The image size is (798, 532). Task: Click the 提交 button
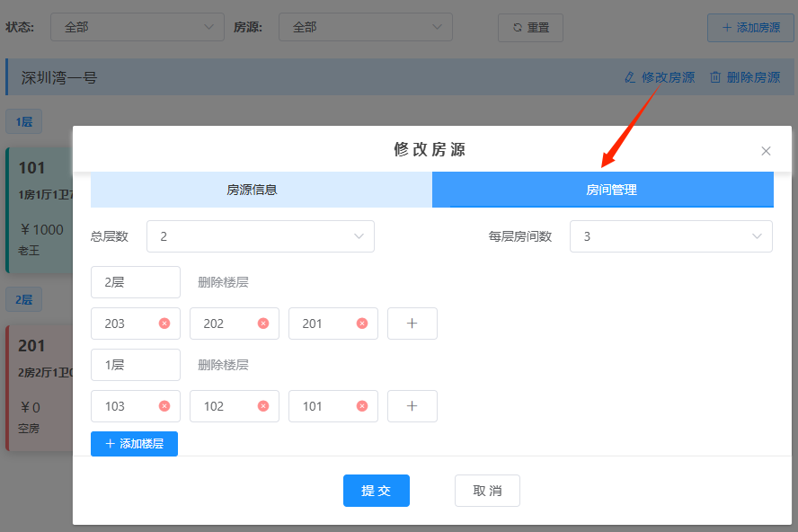tap(376, 491)
